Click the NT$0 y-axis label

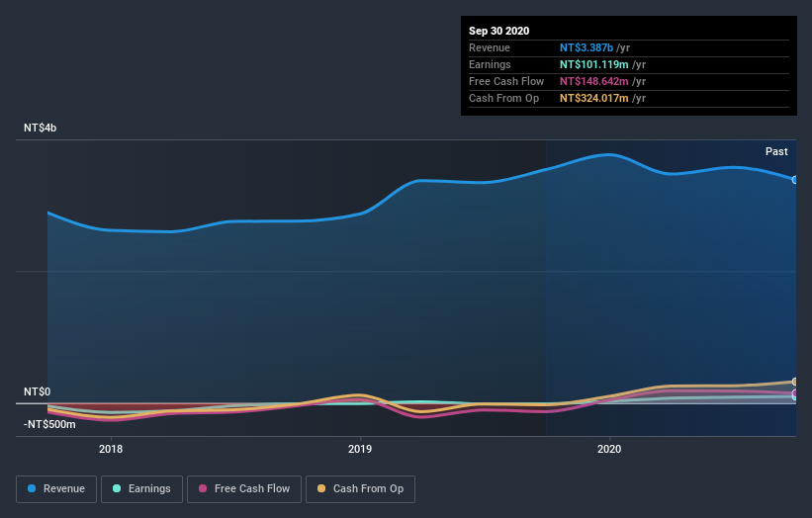coord(37,391)
